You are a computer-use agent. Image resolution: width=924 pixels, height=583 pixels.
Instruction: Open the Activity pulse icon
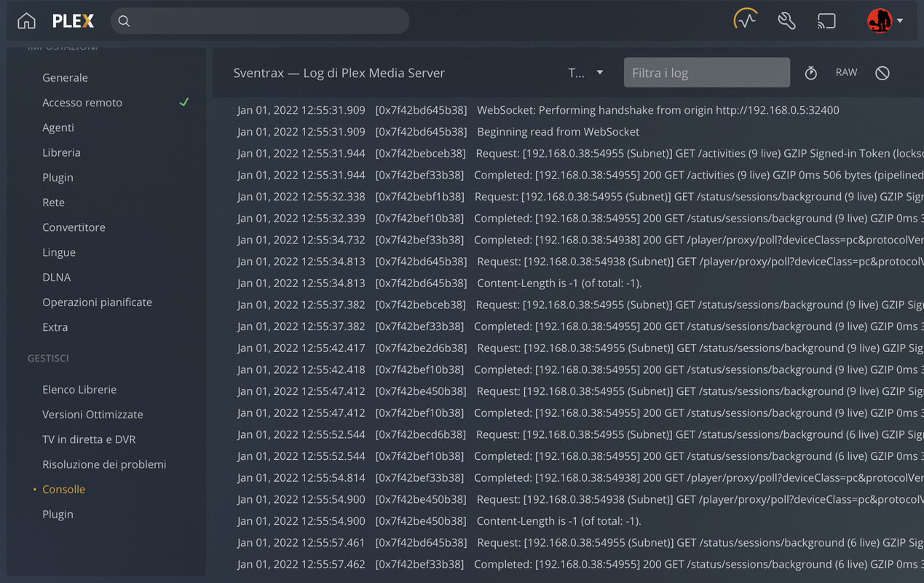tap(746, 20)
